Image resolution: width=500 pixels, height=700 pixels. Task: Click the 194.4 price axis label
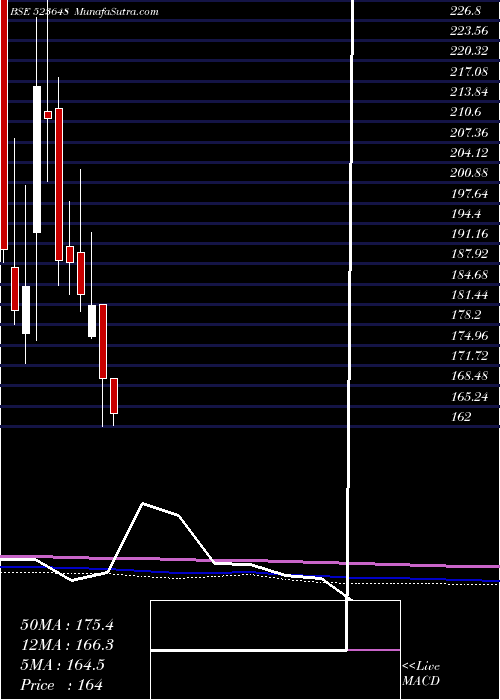click(x=465, y=214)
